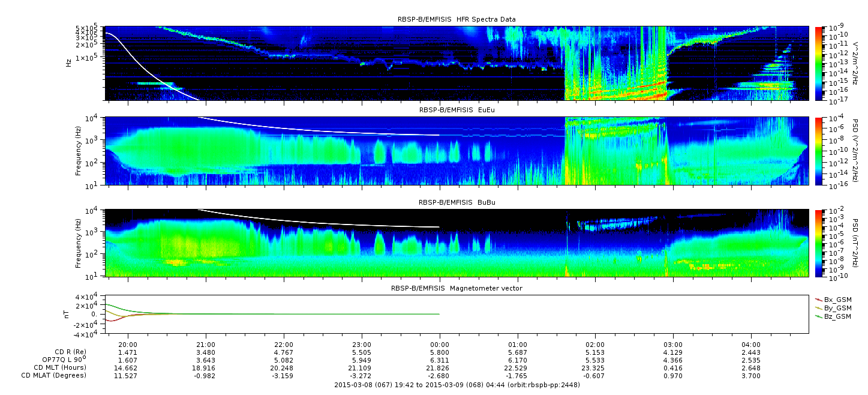Click the Hz axis label of HFR panel
Screen dimensions: 868x395
[x=69, y=62]
